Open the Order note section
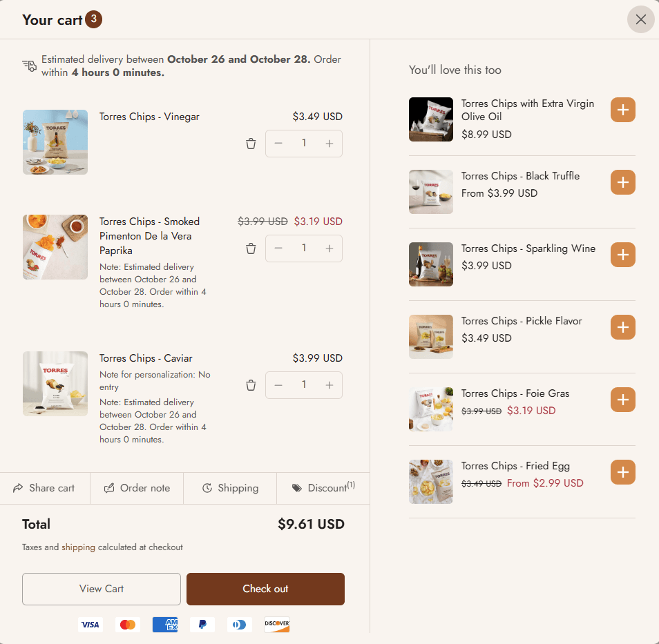This screenshot has width=659, height=644. tap(137, 488)
